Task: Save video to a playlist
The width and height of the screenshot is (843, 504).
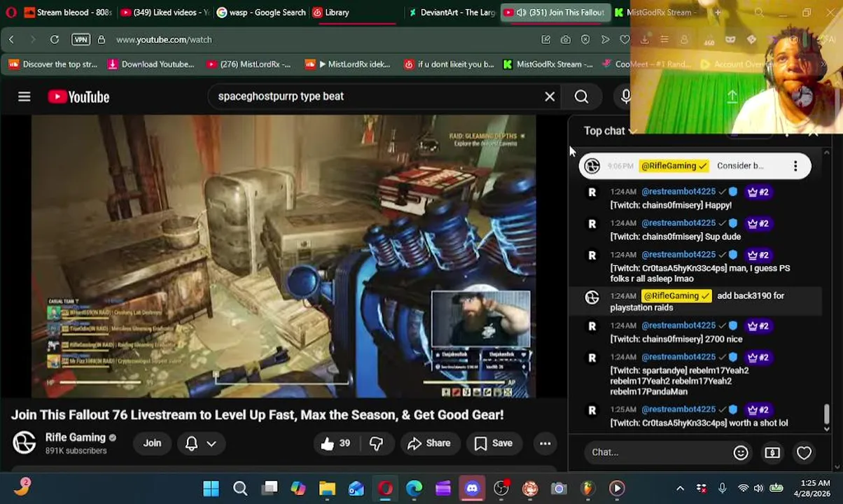Action: (494, 443)
